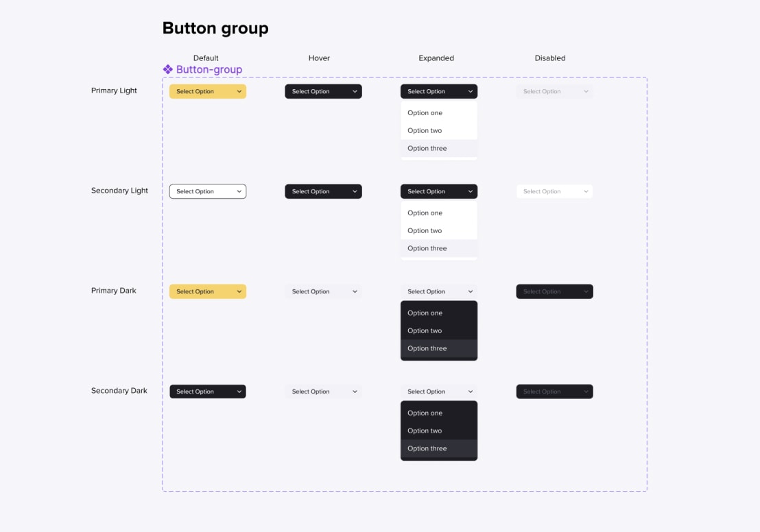This screenshot has height=532, width=760.
Task: Click the chevron on Secondary Dark default dropdown
Action: coord(239,391)
